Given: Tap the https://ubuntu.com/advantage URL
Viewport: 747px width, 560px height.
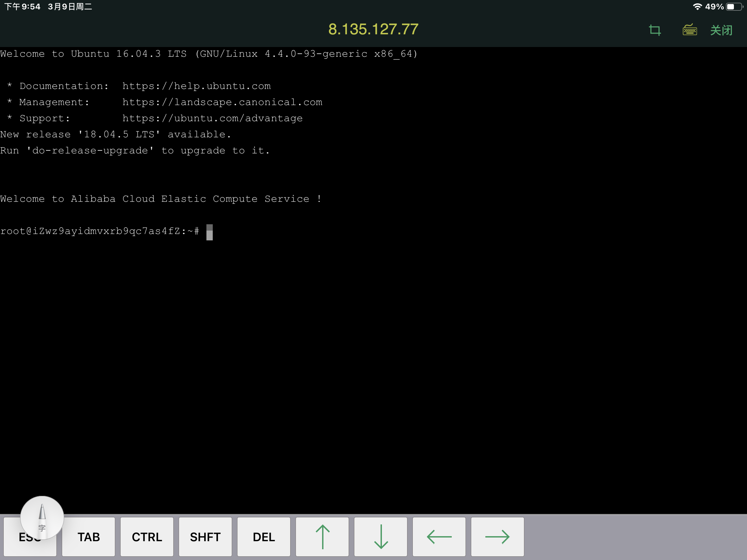Looking at the screenshot, I should tap(212, 119).
